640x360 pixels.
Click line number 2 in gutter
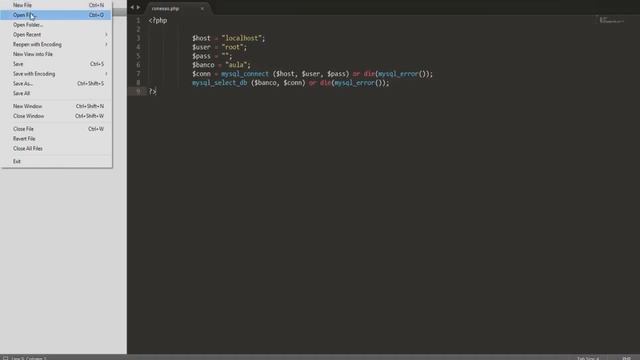138,29
